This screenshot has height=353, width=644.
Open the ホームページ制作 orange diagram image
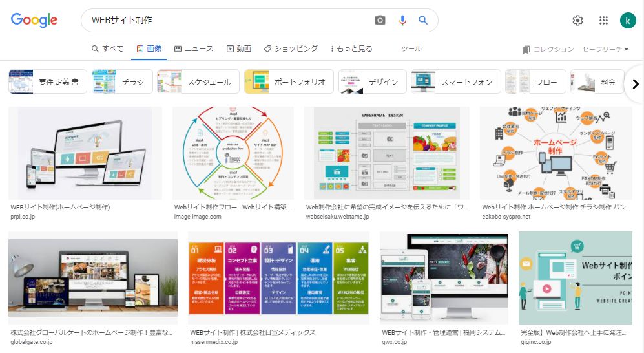coord(556,153)
